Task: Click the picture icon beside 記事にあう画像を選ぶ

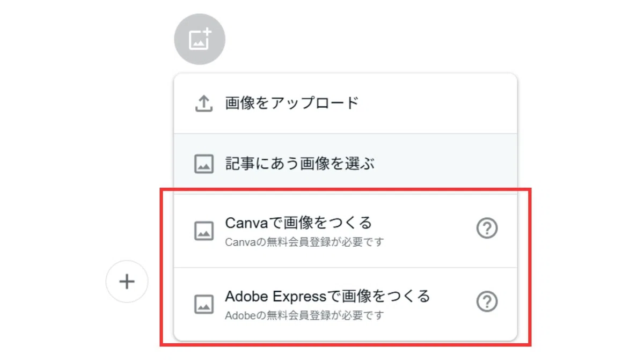Action: (203, 164)
